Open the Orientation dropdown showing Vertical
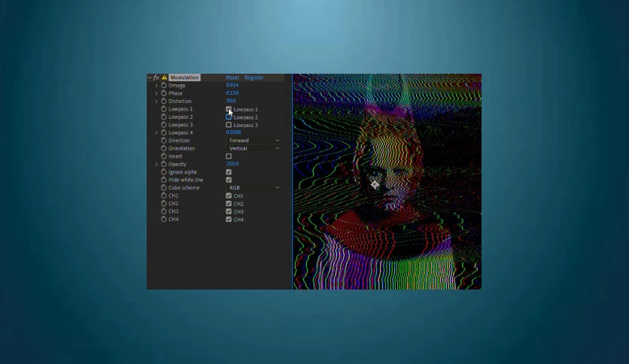629x364 pixels. pyautogui.click(x=254, y=148)
